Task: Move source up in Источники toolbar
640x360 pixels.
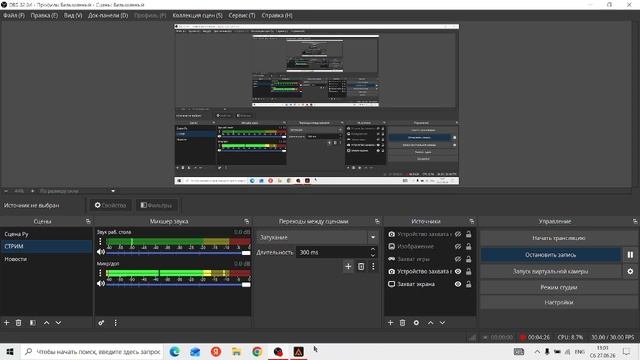Action: (431, 323)
